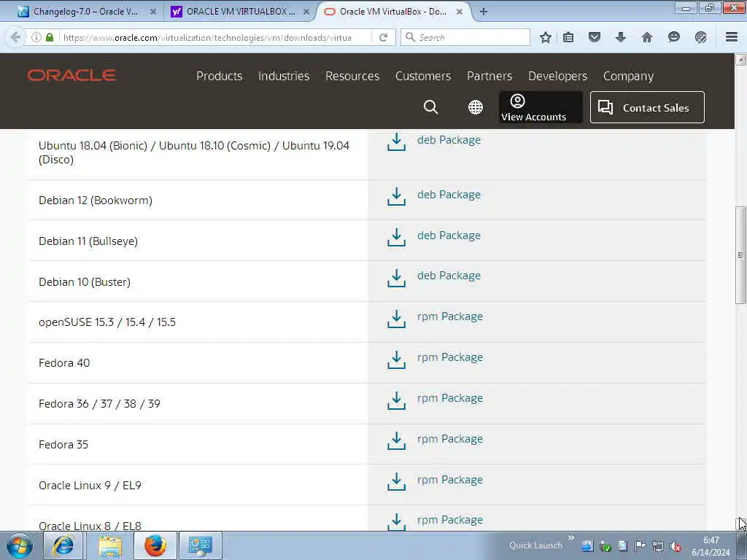Save page to Pocket icon

(594, 37)
